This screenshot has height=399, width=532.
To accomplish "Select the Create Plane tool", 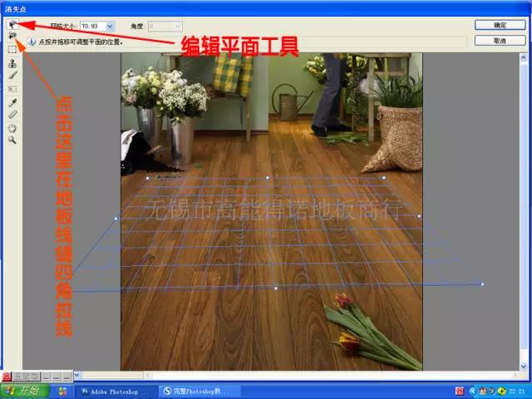I will [12, 35].
